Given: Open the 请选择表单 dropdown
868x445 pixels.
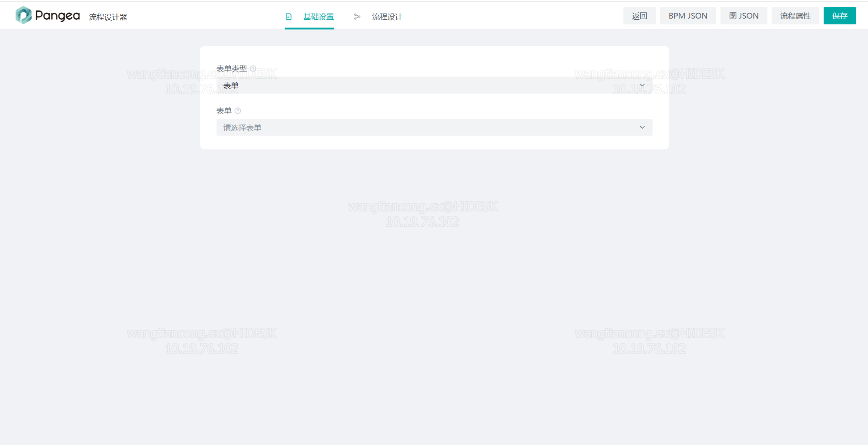Looking at the screenshot, I should coord(434,127).
